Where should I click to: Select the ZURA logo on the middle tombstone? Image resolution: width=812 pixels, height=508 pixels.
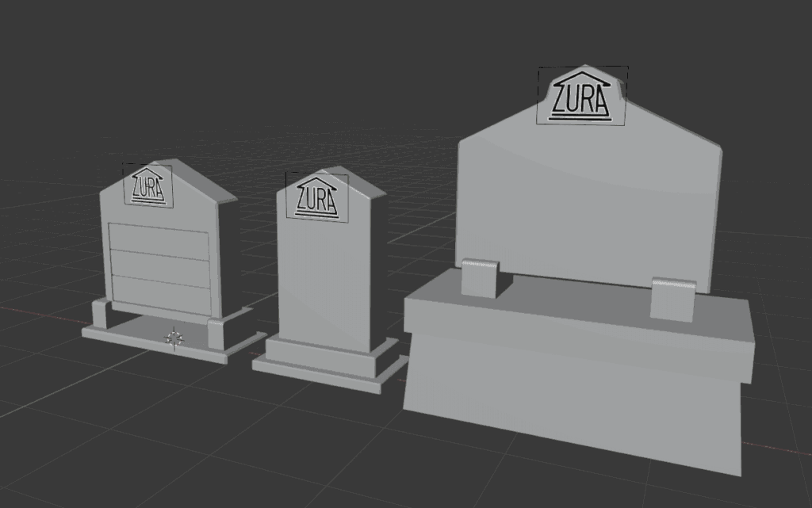[x=316, y=197]
